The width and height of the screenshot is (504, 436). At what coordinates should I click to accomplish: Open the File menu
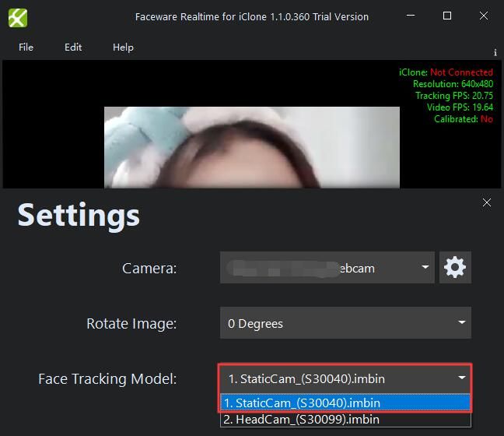click(26, 47)
